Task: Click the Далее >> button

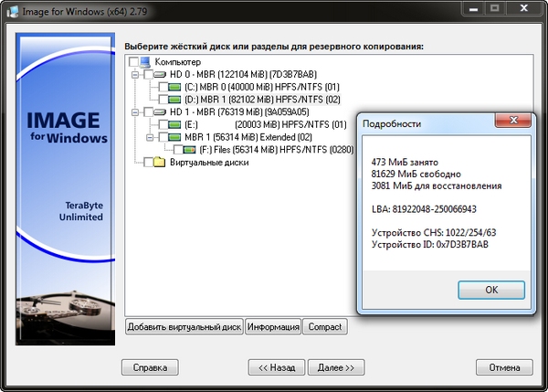Action: click(336, 367)
